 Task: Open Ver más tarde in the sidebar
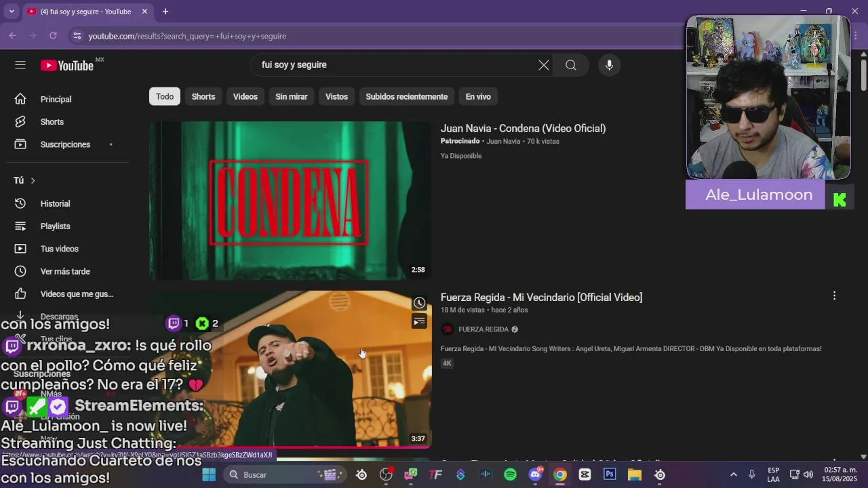tap(66, 272)
